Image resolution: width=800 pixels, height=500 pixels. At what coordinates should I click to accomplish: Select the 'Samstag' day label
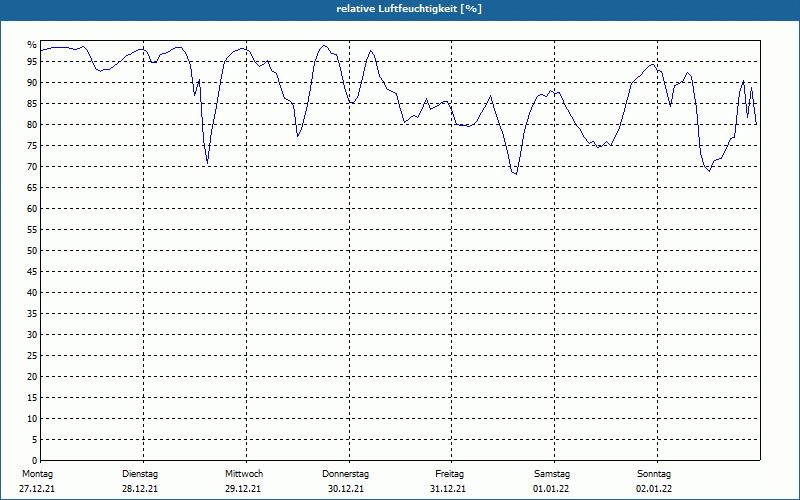tap(552, 474)
